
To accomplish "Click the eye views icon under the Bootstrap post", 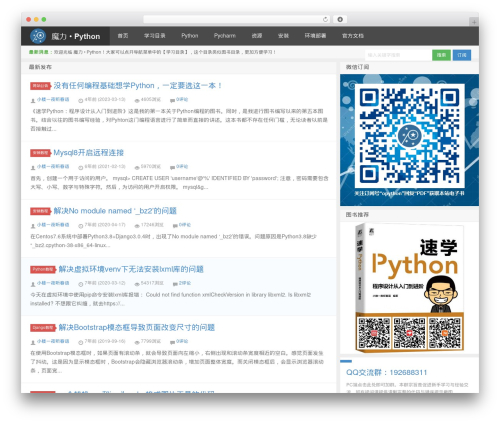I will click(137, 342).
